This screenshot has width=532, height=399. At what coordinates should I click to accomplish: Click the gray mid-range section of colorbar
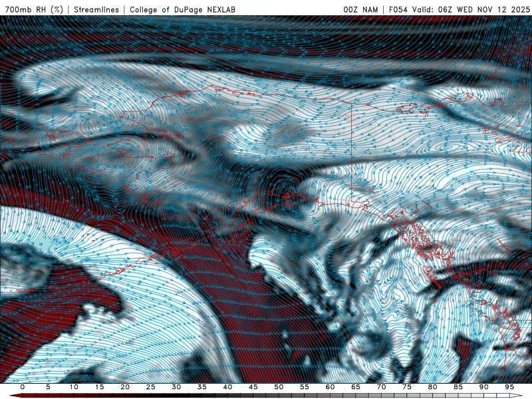point(305,396)
